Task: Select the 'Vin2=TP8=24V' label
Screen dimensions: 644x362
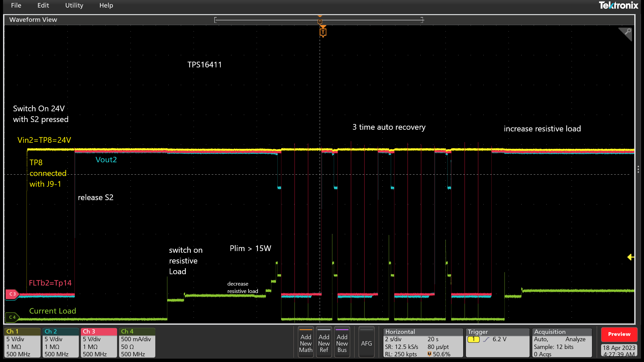Action: (44, 140)
